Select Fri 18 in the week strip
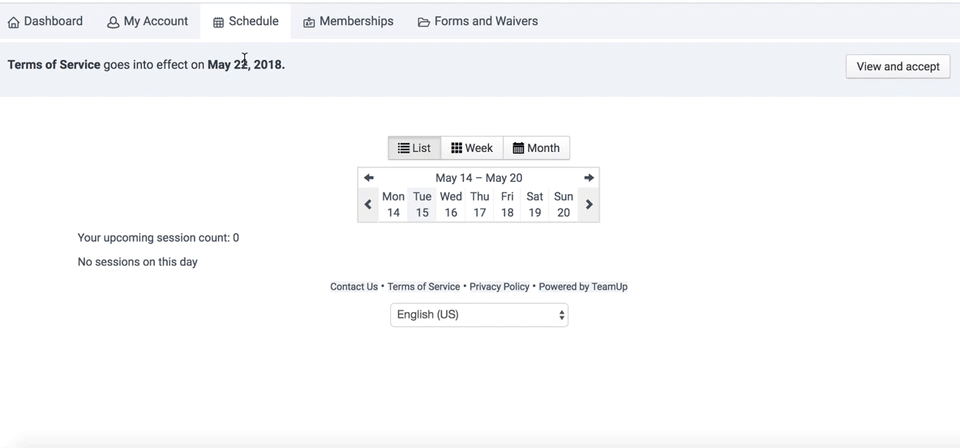 click(507, 204)
